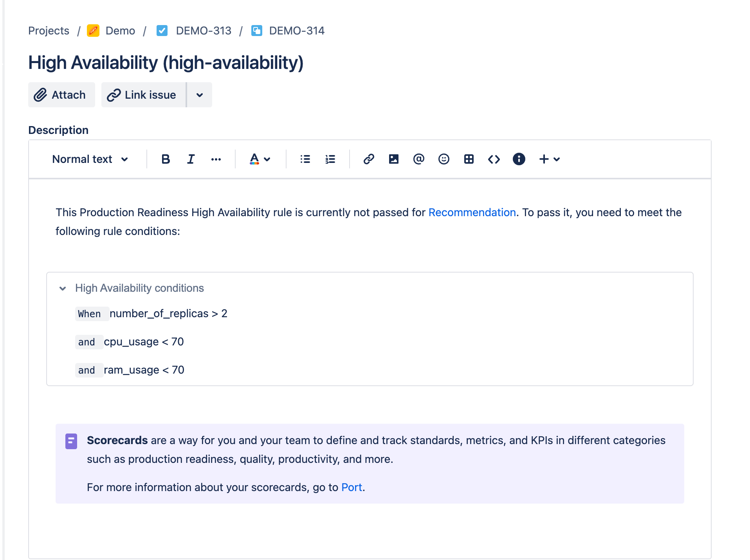750x560 pixels.
Task: Insert an emoji into the description
Action: coord(444,159)
